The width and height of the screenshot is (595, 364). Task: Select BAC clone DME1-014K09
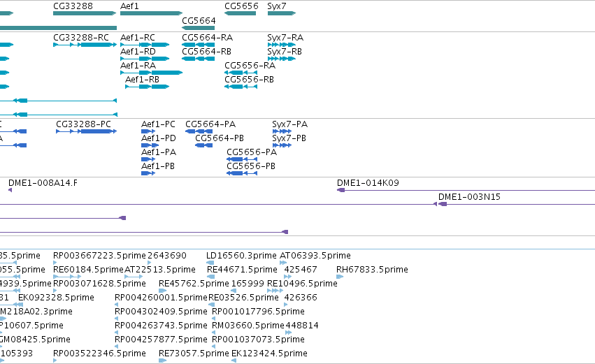[x=466, y=190]
